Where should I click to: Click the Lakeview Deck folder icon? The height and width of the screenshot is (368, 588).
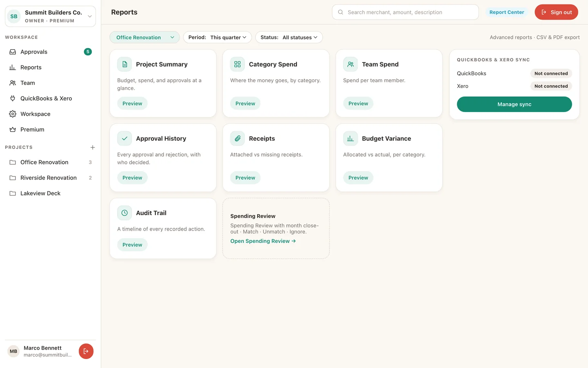tap(13, 193)
